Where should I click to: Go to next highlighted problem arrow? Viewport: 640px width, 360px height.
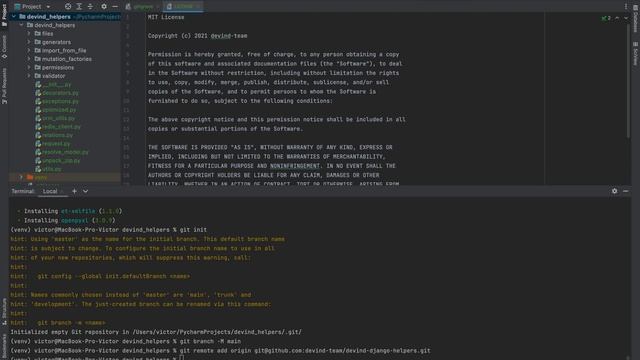(626, 18)
